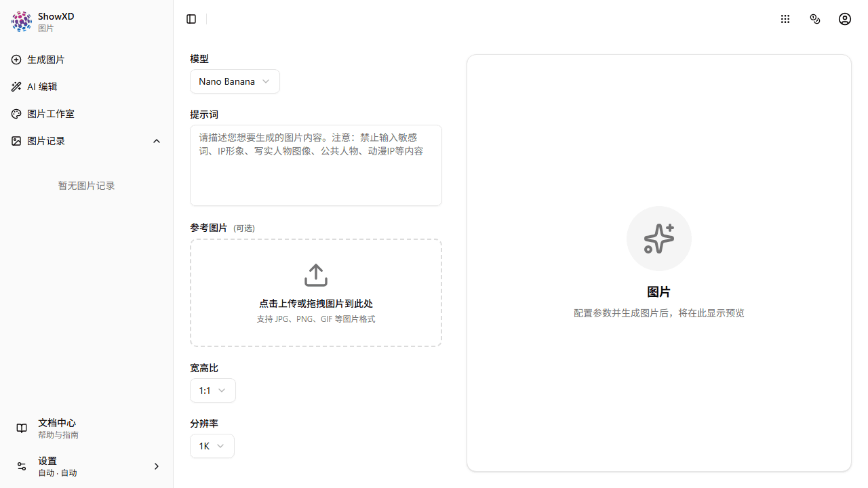The width and height of the screenshot is (868, 488).
Task: Click the 暂无图片记录 empty state text
Action: [x=86, y=185]
